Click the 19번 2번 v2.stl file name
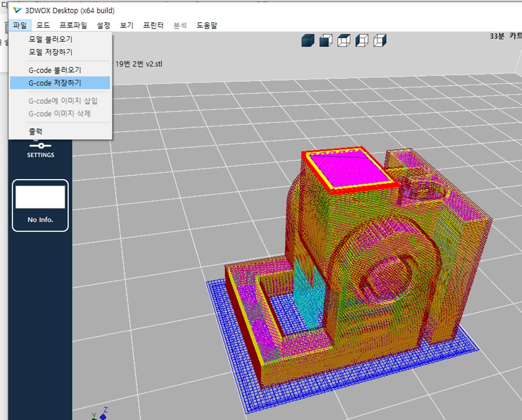 pyautogui.click(x=138, y=64)
